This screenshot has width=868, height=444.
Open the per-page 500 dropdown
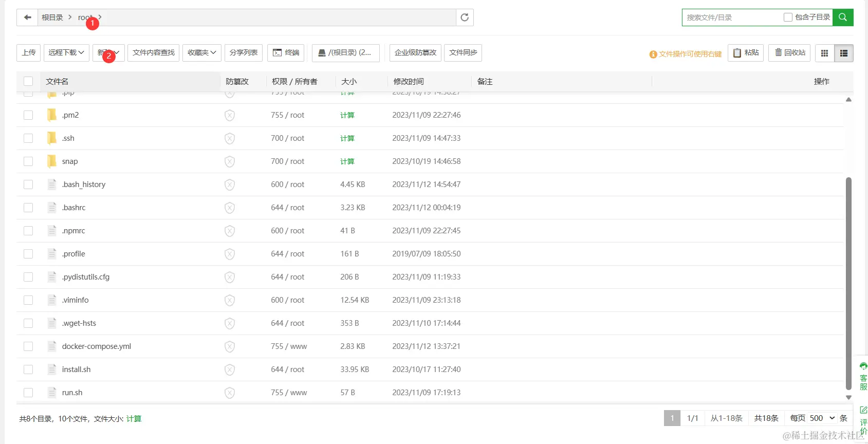822,418
